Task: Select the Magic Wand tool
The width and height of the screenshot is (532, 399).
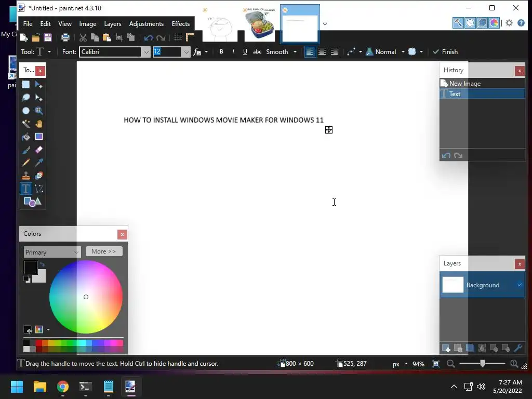Action: [26, 124]
